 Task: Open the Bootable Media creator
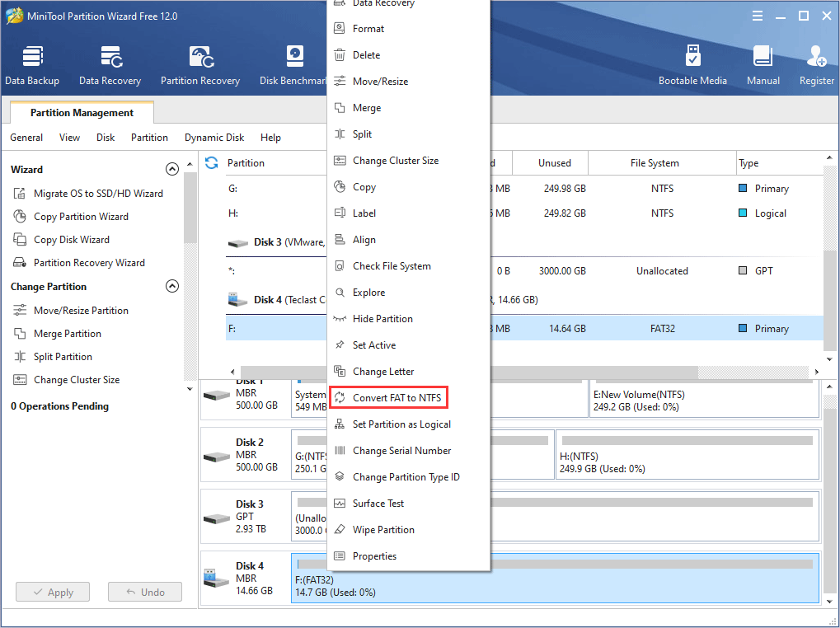tap(692, 64)
